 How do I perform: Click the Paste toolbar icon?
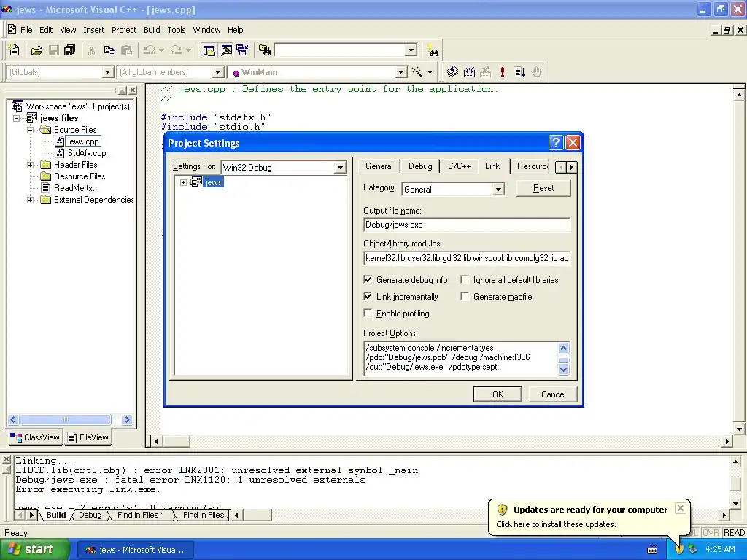pos(126,50)
